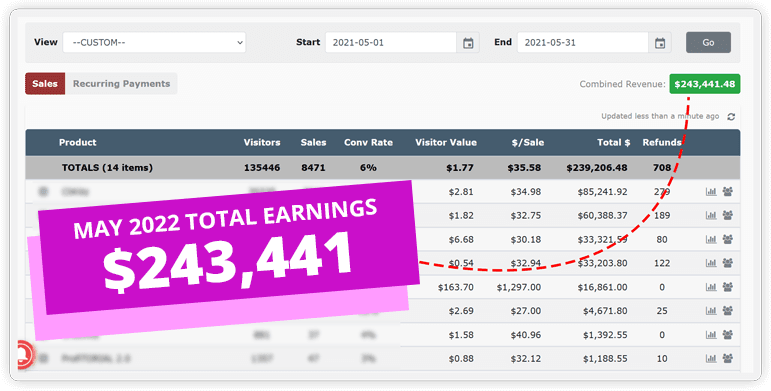Open the Start date calendar picker
Screen dimensions: 771x391
(x=468, y=43)
